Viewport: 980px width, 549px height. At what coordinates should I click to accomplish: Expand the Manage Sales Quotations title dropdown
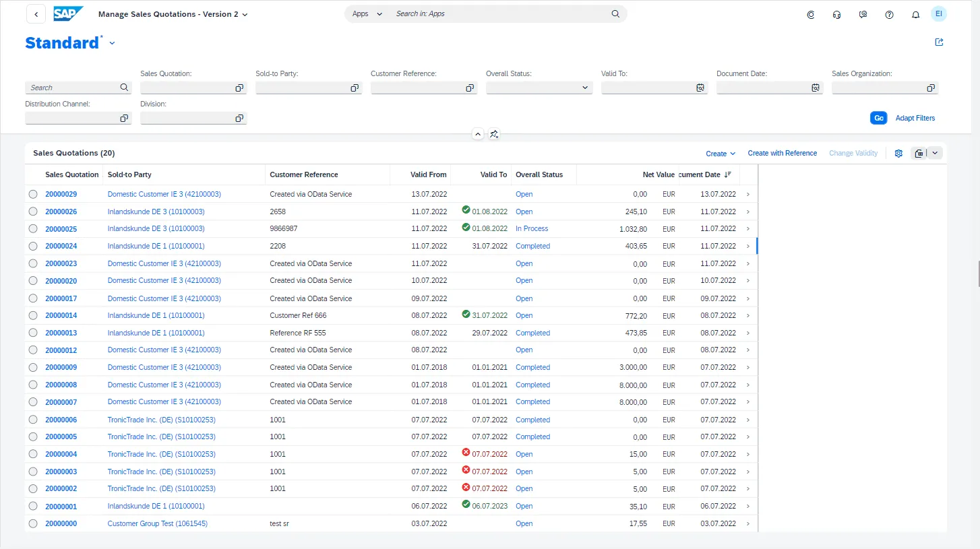pos(245,14)
